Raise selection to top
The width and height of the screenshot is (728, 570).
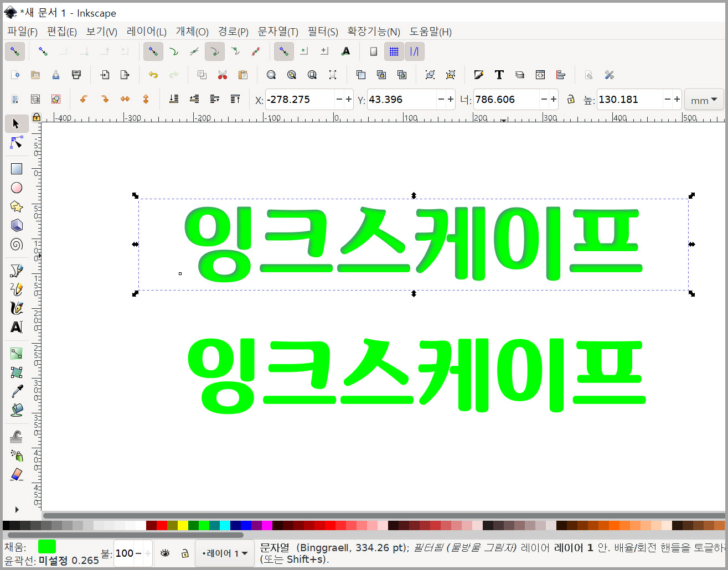pyautogui.click(x=235, y=99)
